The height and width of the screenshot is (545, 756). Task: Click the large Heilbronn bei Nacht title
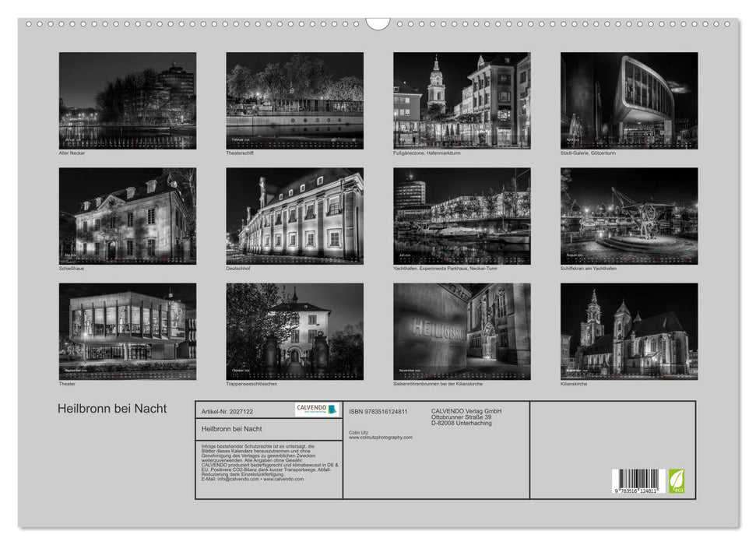(x=112, y=409)
